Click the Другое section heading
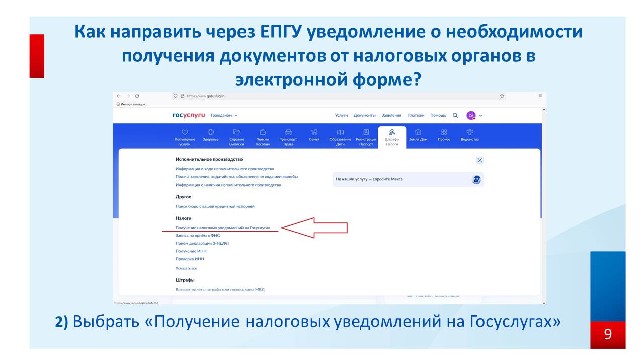 [183, 197]
